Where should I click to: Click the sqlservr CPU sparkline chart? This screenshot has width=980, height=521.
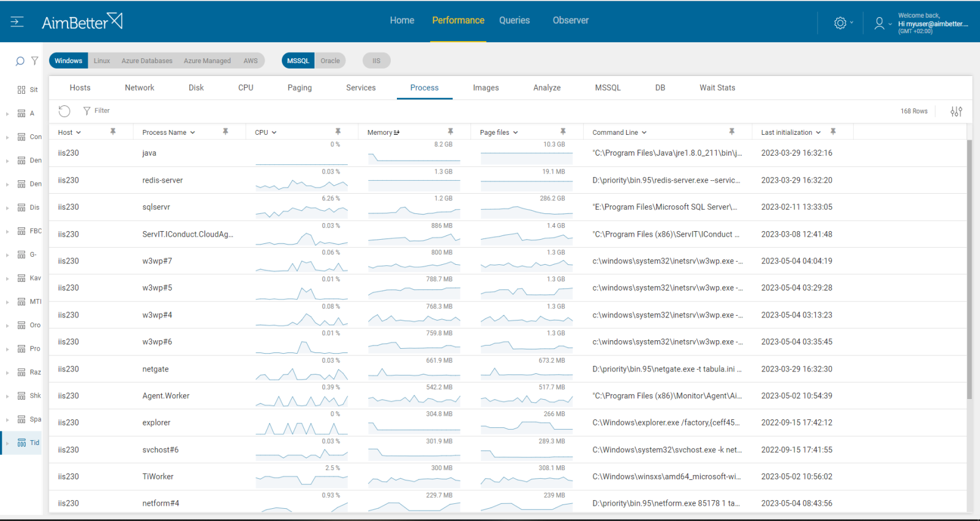301,211
